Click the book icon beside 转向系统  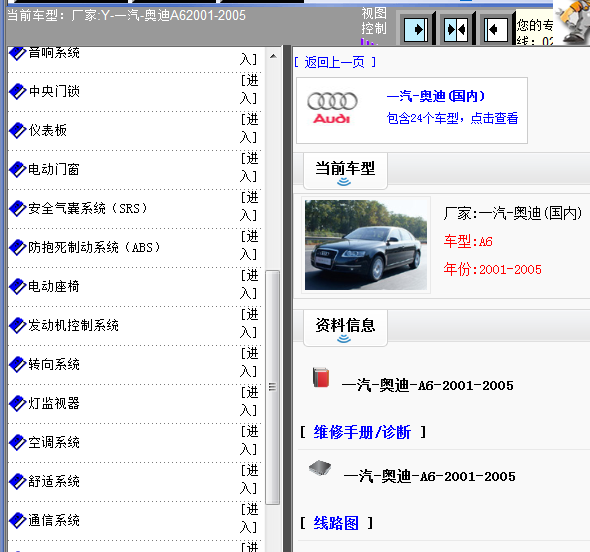click(x=17, y=365)
